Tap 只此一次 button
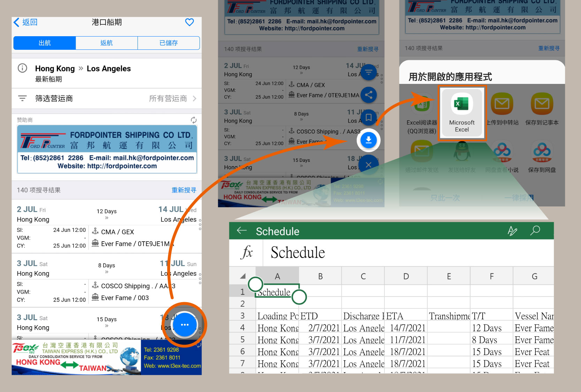This screenshot has height=392, width=581. [445, 198]
